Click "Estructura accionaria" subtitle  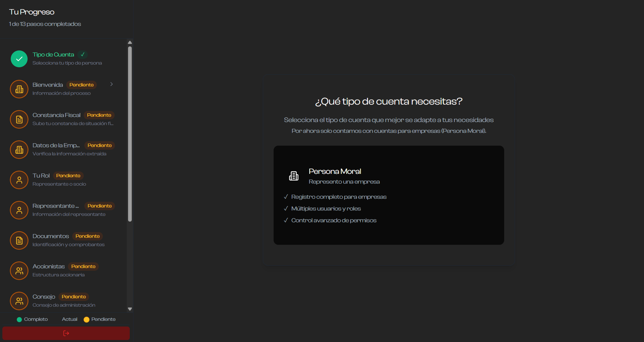[58, 275]
